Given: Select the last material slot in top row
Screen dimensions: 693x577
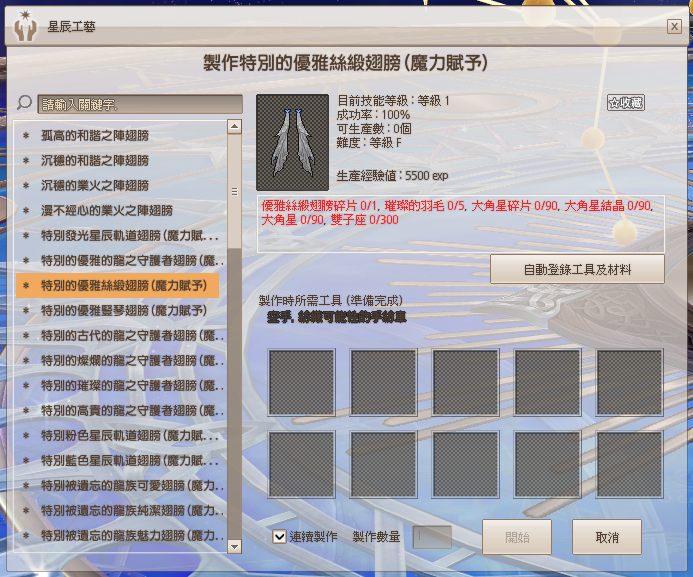Looking at the screenshot, I should [629, 382].
